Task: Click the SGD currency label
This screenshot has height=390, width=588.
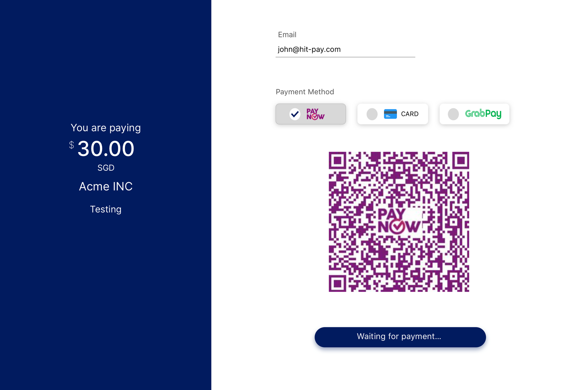Action: pos(106,168)
